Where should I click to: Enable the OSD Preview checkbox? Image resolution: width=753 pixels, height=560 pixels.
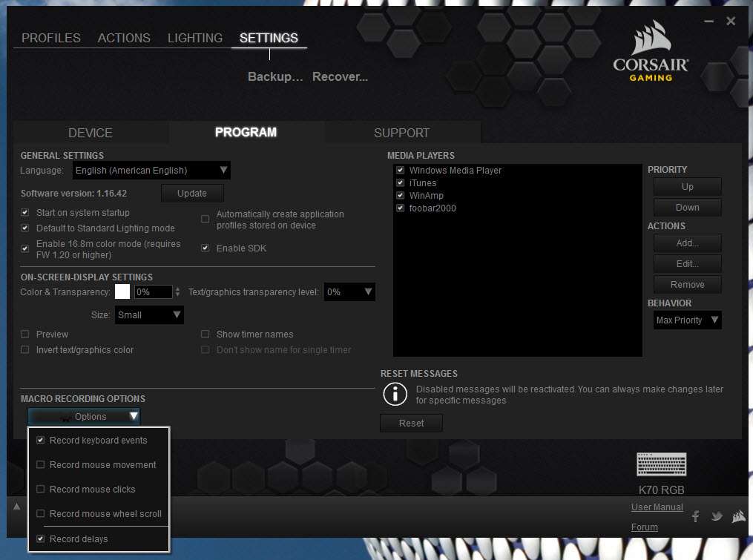point(25,334)
